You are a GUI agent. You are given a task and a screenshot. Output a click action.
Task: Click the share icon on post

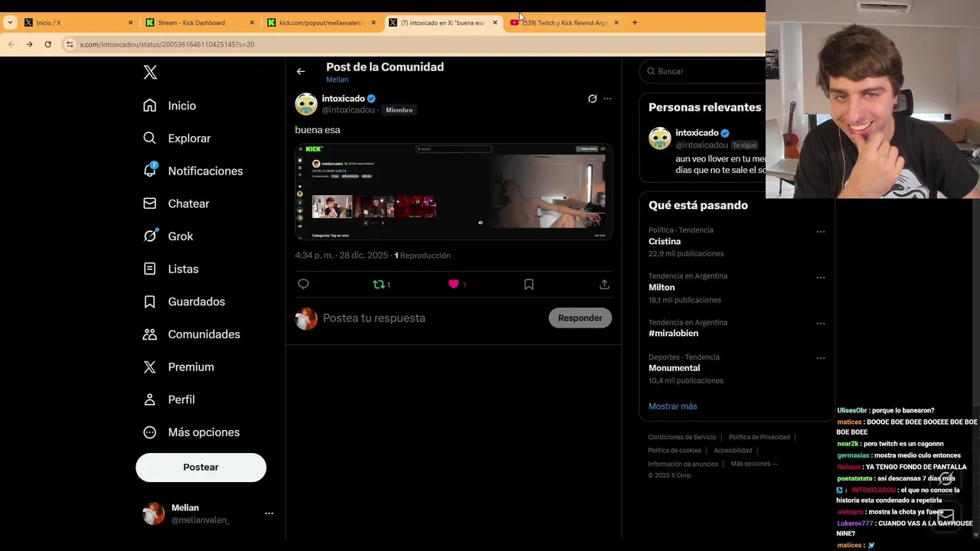coord(604,284)
